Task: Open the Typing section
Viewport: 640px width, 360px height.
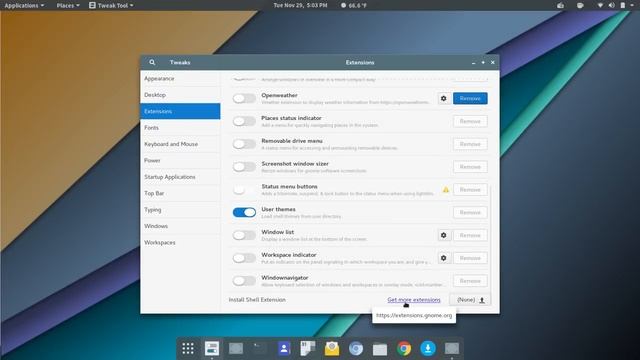Action: coord(180,210)
